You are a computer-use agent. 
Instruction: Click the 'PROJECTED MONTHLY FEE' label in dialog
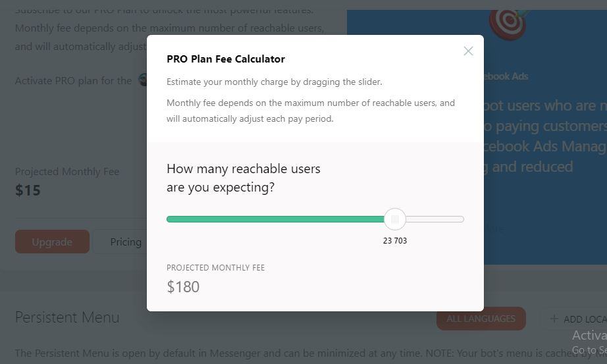click(215, 268)
